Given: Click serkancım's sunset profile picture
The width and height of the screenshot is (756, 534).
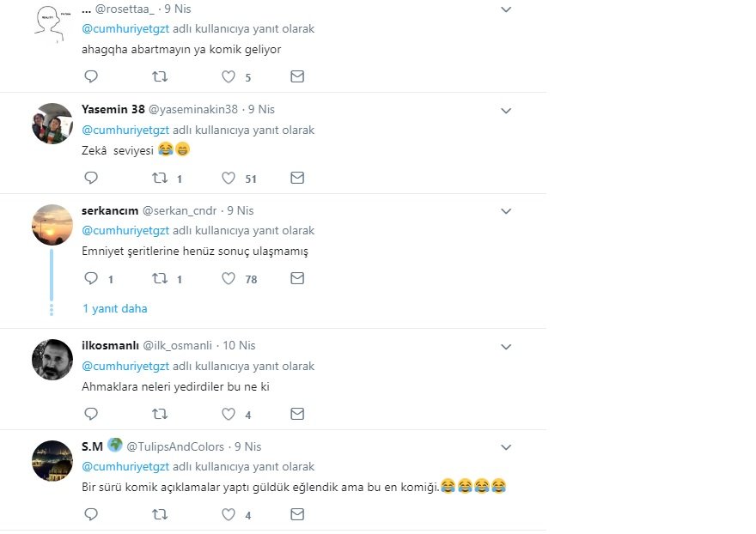Looking at the screenshot, I should 52,225.
